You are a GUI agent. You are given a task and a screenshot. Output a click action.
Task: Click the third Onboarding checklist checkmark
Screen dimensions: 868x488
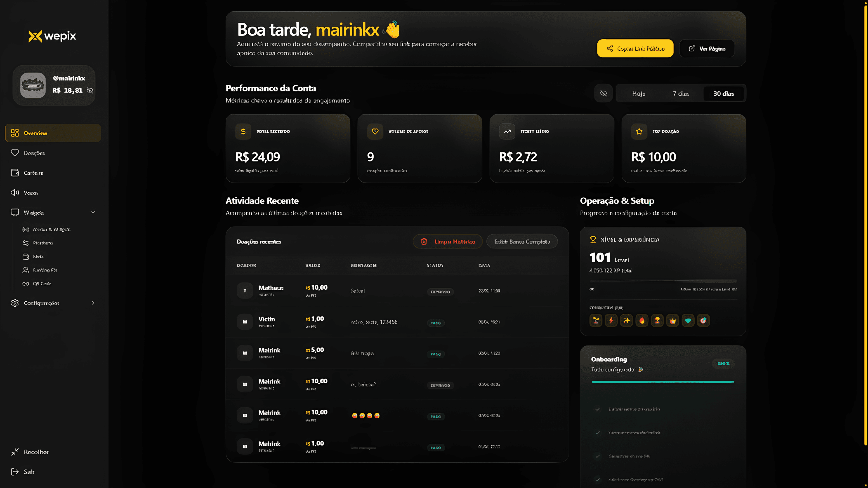click(598, 457)
